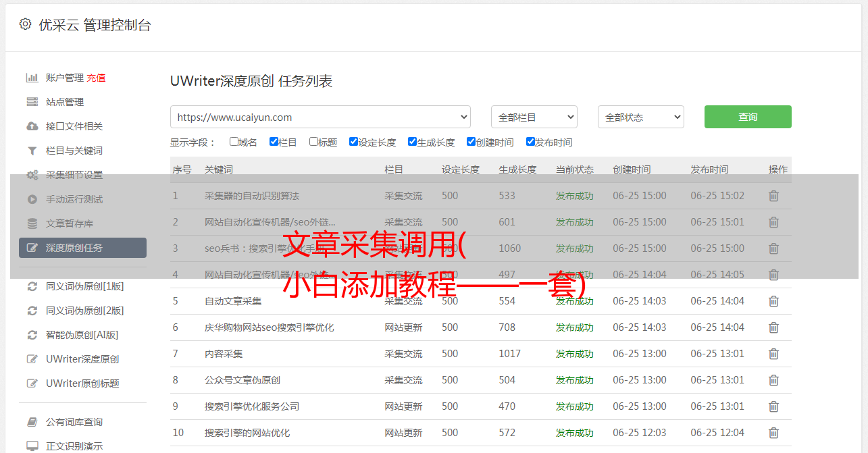Viewport: 868px width, 453px height.
Task: Click keyword 公众号文章伪原创 in row 8
Action: 242,380
